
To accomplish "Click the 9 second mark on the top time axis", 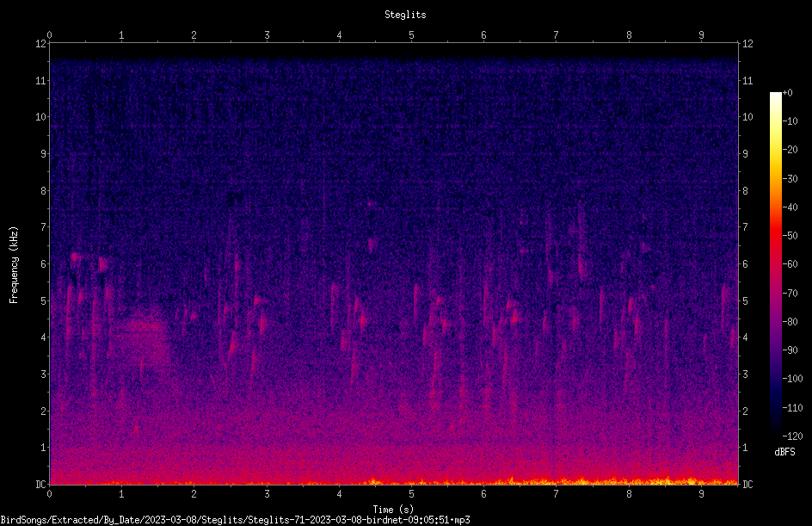I will tap(701, 34).
